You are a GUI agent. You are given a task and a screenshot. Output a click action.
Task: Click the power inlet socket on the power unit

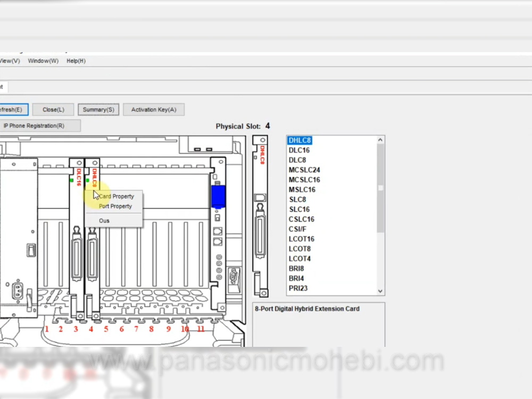pyautogui.click(x=16, y=290)
